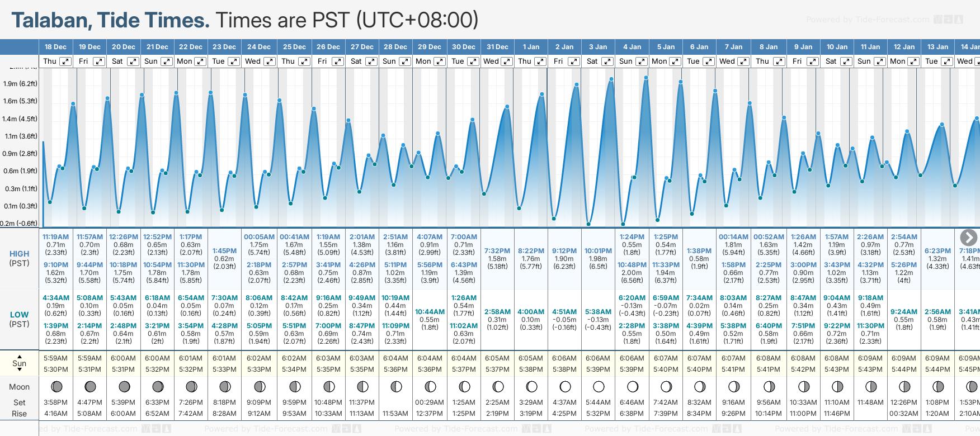Click the Talaban, Tide Times title
Image resolution: width=980 pixels, height=436 pixels.
pyautogui.click(x=111, y=20)
